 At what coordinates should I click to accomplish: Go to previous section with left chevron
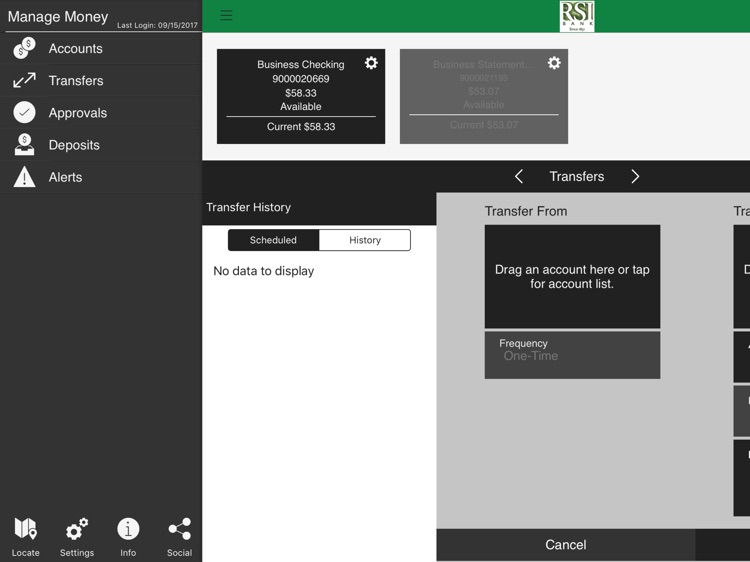pos(519,176)
